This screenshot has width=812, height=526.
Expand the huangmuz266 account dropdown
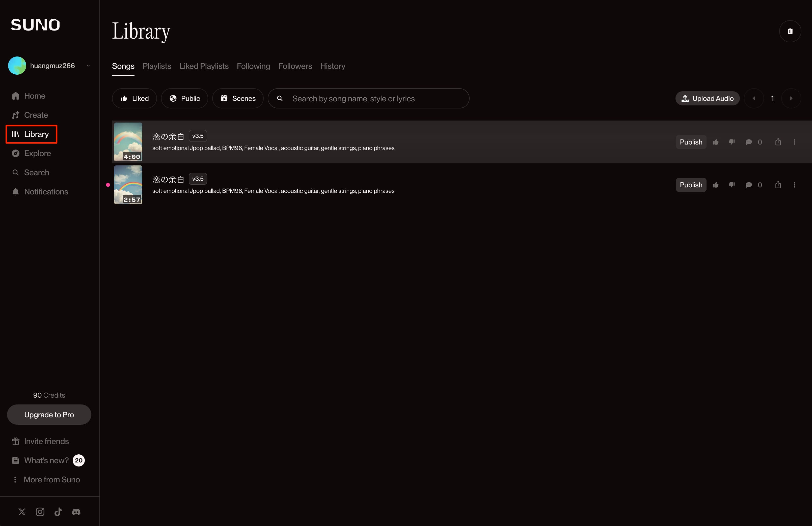tap(88, 66)
